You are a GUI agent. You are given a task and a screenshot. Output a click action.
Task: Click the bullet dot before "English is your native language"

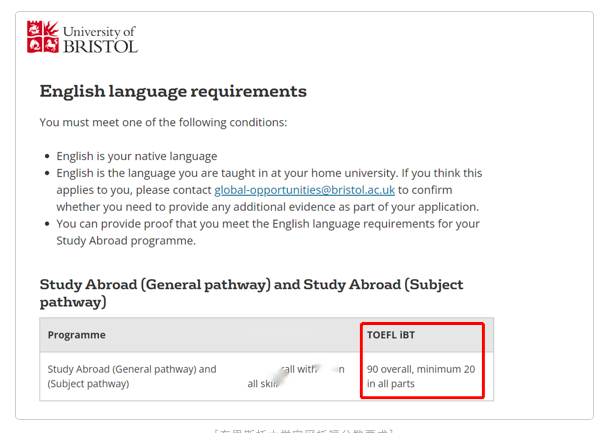click(x=46, y=157)
